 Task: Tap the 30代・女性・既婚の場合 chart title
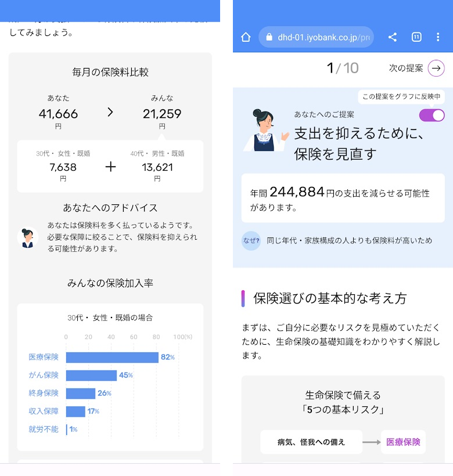[110, 318]
